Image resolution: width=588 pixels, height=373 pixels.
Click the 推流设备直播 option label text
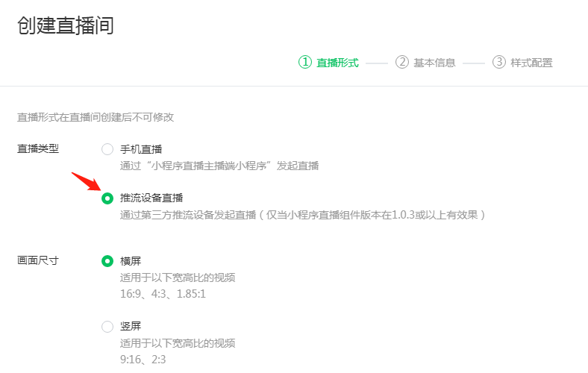151,198
